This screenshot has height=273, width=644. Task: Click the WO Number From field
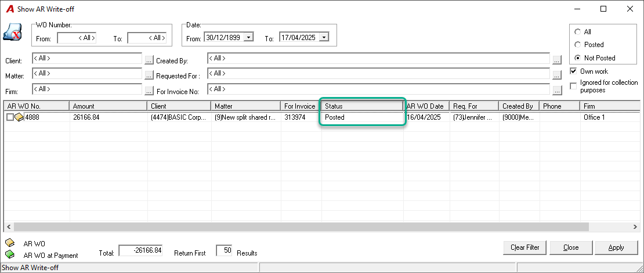click(x=77, y=38)
